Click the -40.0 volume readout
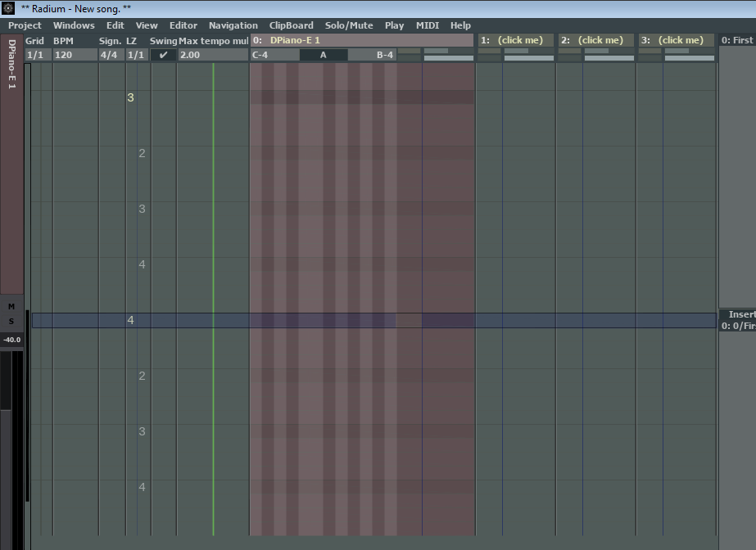Screen dimensions: 756x550 click(x=13, y=338)
